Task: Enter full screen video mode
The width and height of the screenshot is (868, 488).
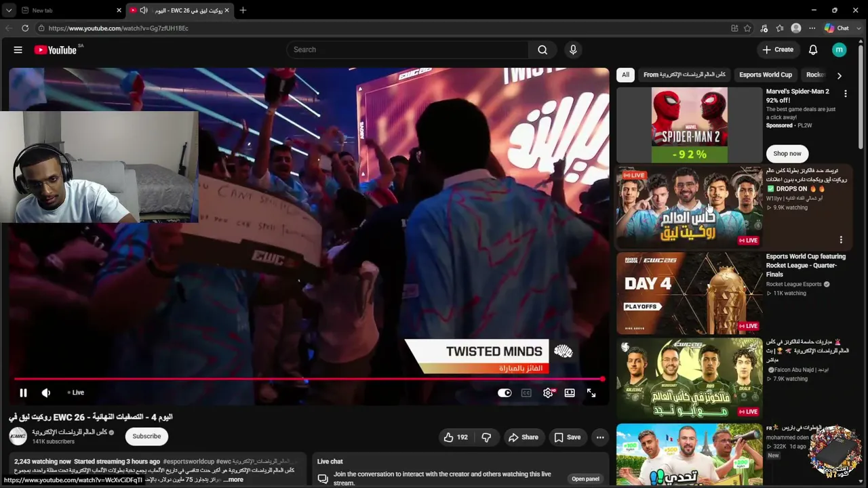Action: [x=591, y=393]
